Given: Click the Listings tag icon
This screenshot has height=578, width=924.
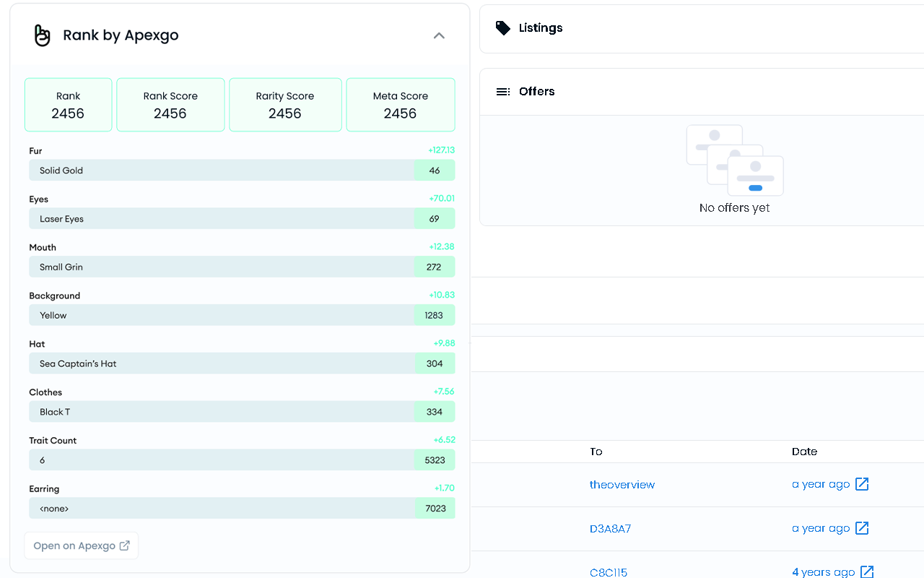Looking at the screenshot, I should 503,28.
